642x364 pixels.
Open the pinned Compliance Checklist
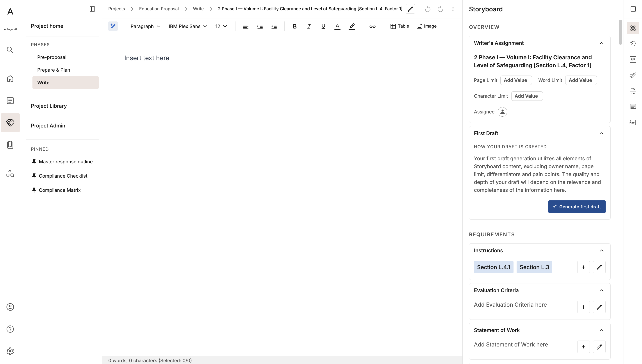click(x=63, y=176)
